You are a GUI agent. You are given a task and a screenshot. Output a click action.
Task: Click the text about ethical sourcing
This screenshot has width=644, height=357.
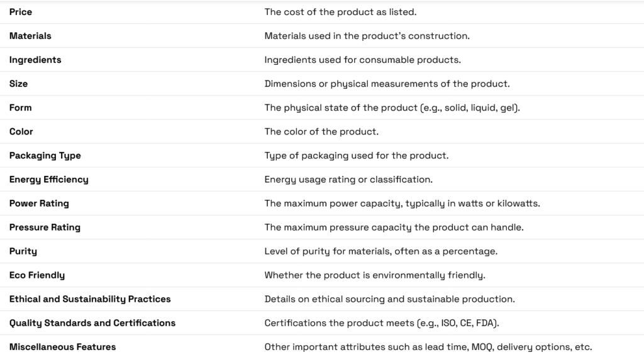pyautogui.click(x=389, y=299)
